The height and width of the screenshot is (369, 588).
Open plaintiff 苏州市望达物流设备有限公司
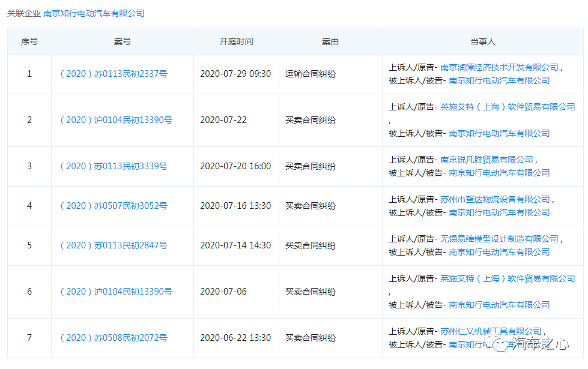click(x=495, y=199)
